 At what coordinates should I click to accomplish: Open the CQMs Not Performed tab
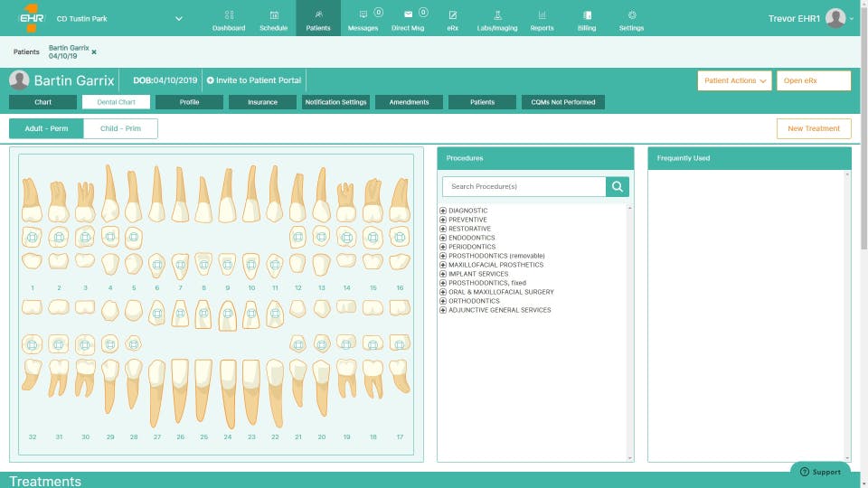(x=563, y=102)
